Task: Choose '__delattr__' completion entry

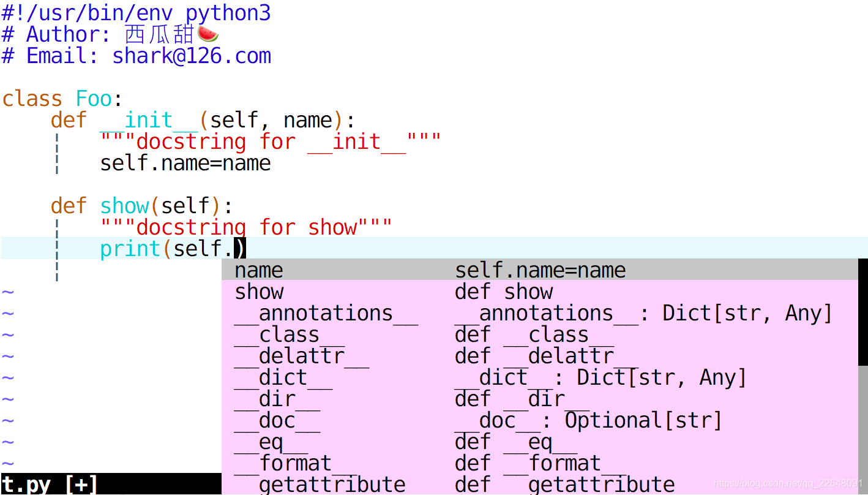Action: 540,355
